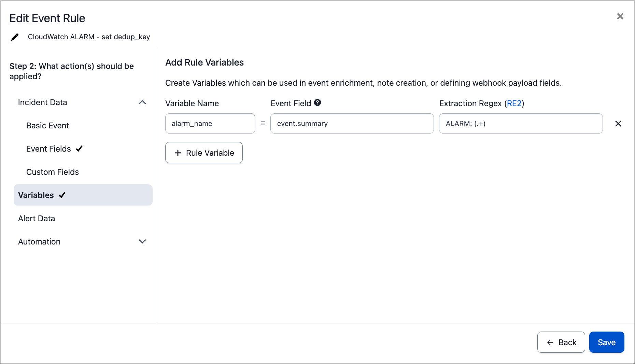This screenshot has height=364, width=635.
Task: Switch to Alert Data section
Action: pyautogui.click(x=37, y=219)
